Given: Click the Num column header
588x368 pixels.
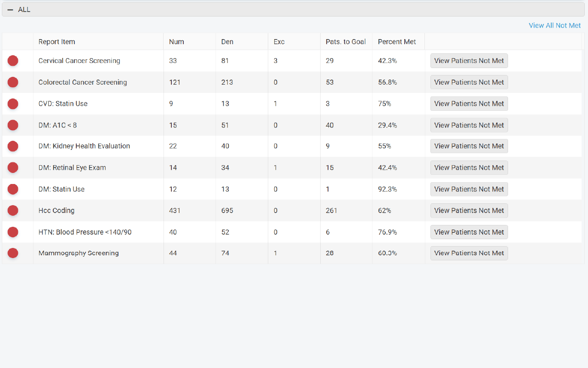Looking at the screenshot, I should coord(176,42).
